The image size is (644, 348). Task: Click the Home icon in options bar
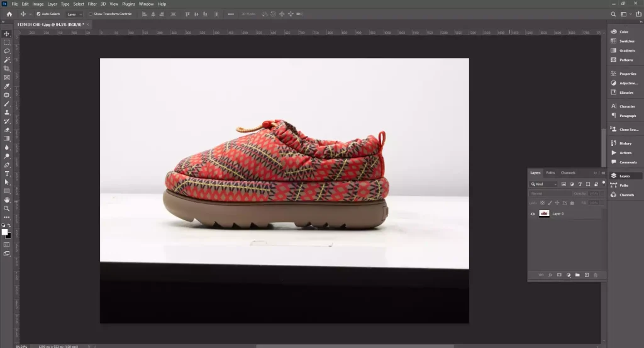tap(9, 14)
